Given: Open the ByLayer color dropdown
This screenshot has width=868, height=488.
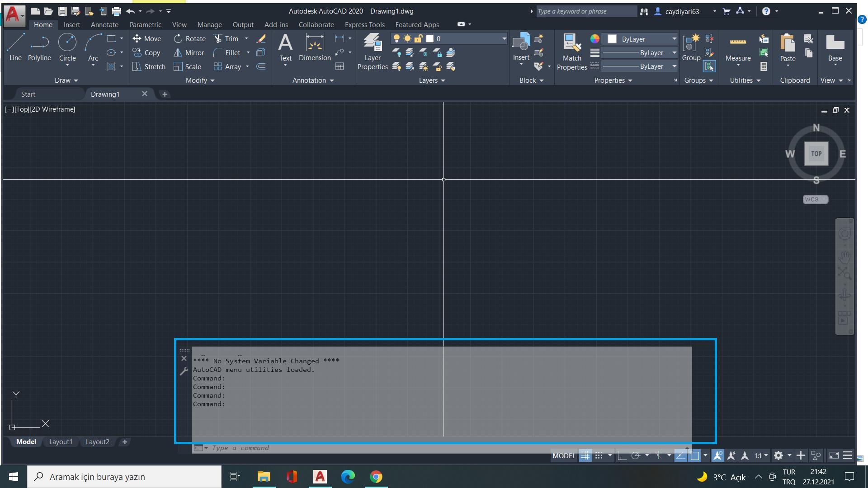Looking at the screenshot, I should click(674, 39).
